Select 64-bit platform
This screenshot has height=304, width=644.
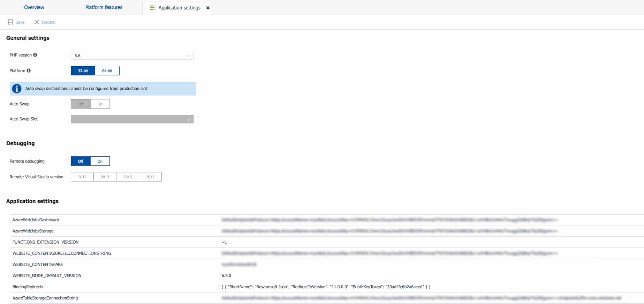tap(107, 71)
